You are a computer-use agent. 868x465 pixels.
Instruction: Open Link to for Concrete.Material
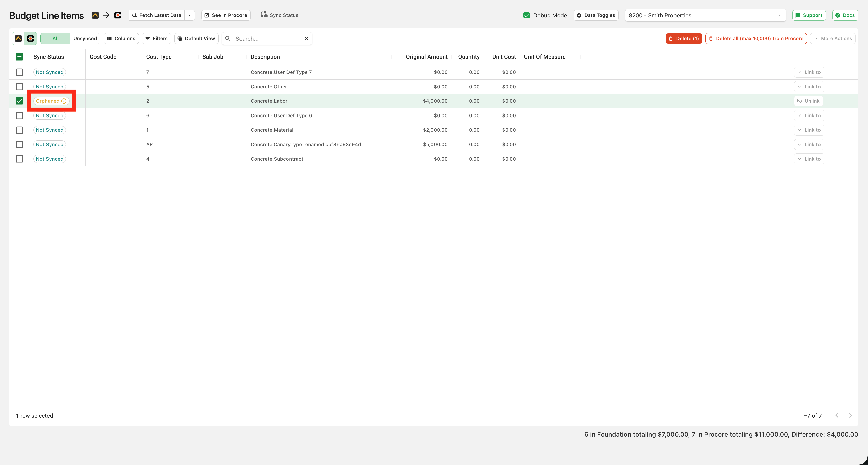pyautogui.click(x=809, y=130)
